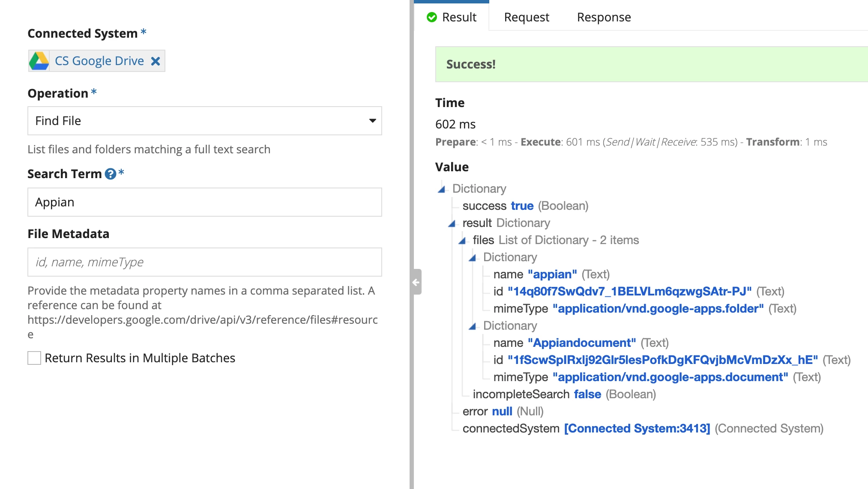Collapse the files List of Dictionary node
Image resolution: width=868 pixels, height=489 pixels.
[x=462, y=240]
